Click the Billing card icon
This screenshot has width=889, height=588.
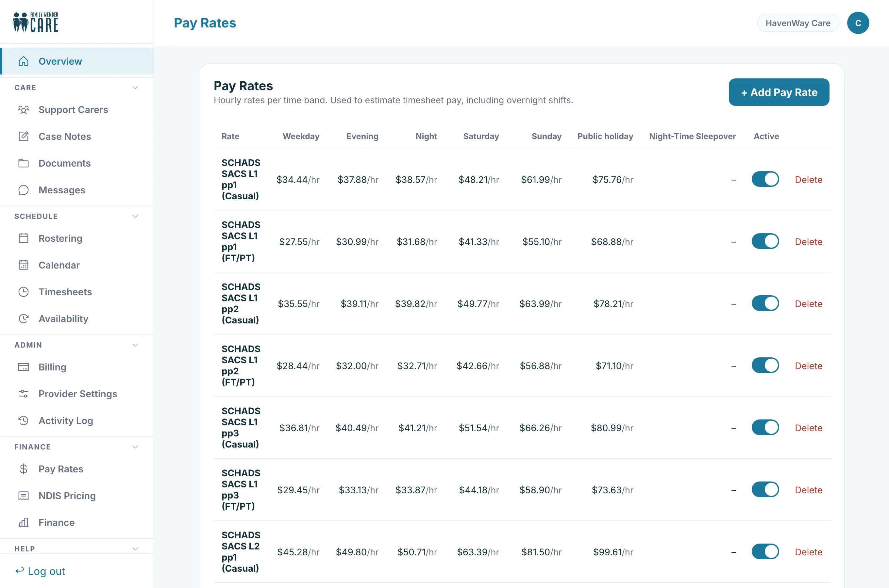coord(24,367)
